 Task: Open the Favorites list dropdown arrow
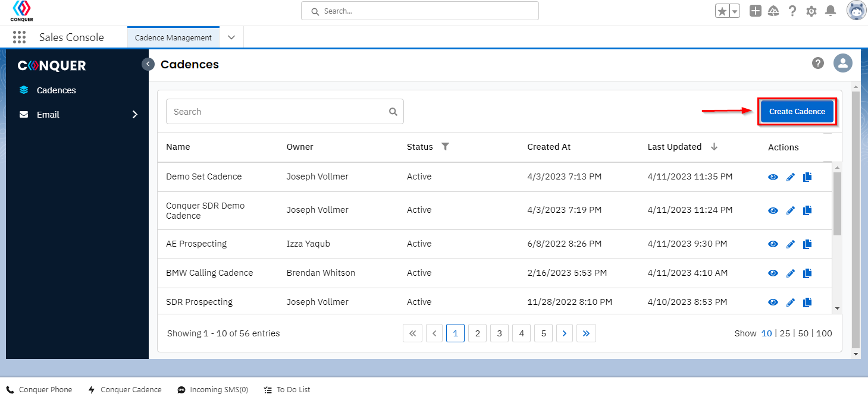coord(735,11)
